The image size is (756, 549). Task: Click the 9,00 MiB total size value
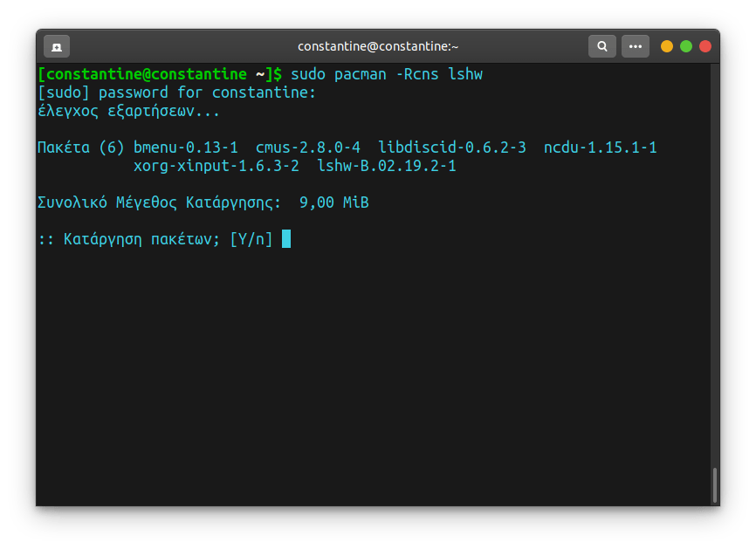(333, 202)
